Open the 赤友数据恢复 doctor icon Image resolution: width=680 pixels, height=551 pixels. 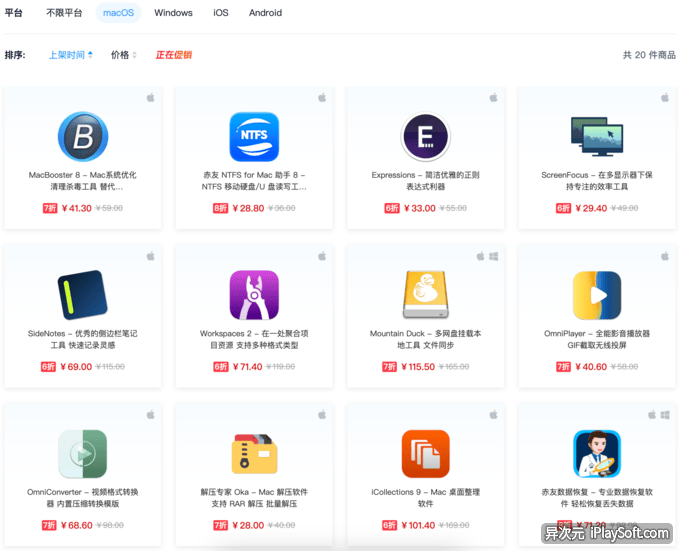coord(597,453)
